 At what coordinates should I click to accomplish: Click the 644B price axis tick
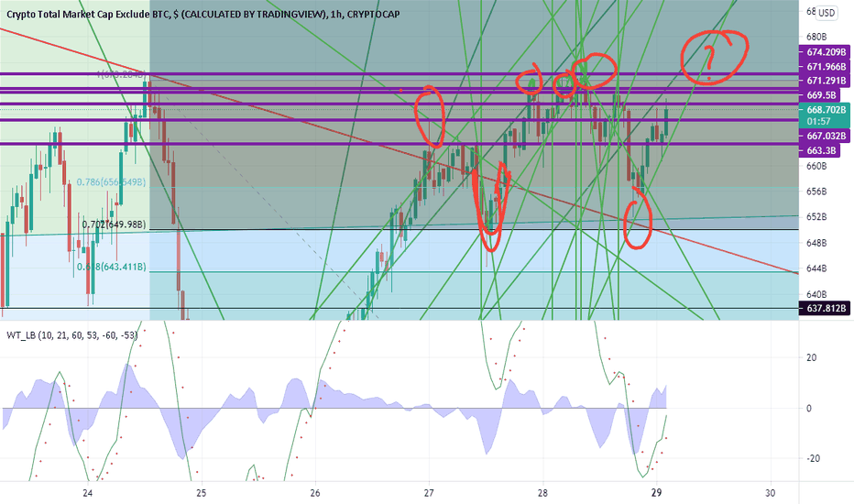[x=816, y=268]
